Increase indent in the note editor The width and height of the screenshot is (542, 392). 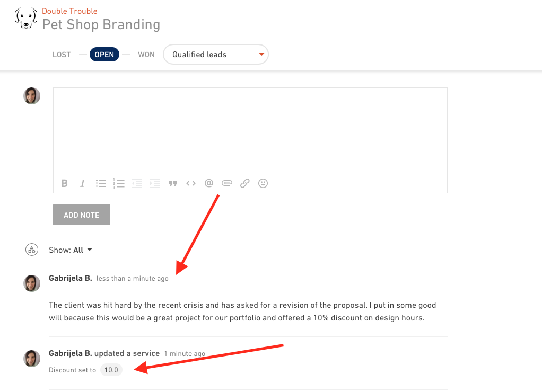click(x=155, y=183)
